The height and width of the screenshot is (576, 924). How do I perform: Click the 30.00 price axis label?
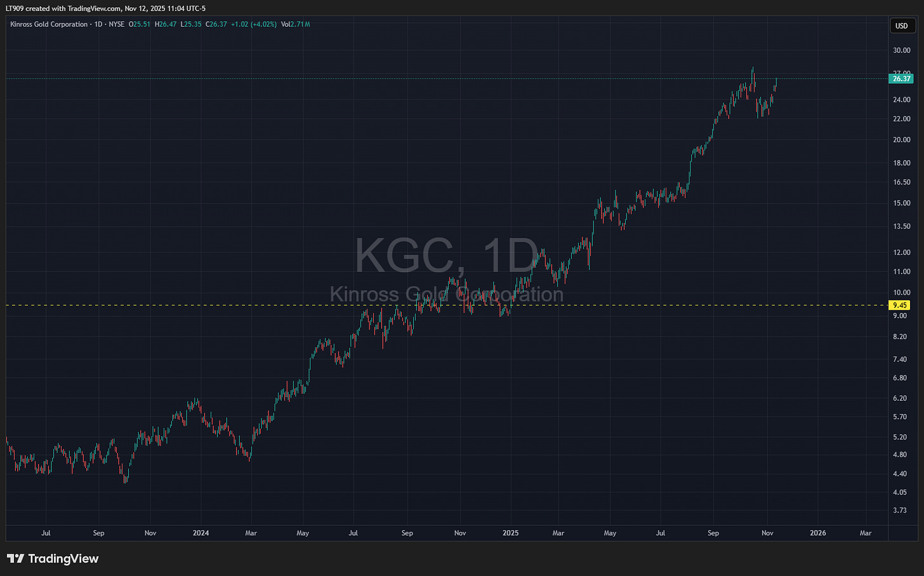(901, 50)
